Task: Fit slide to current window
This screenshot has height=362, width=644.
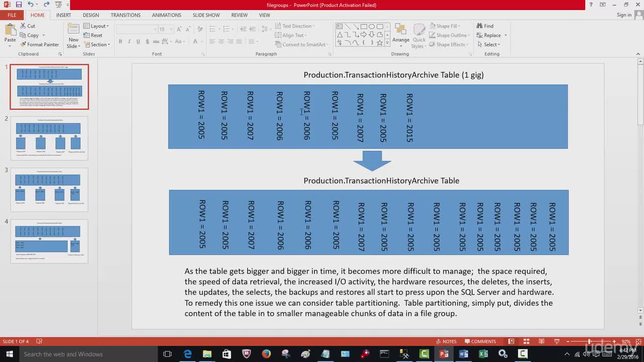Action: [638, 341]
